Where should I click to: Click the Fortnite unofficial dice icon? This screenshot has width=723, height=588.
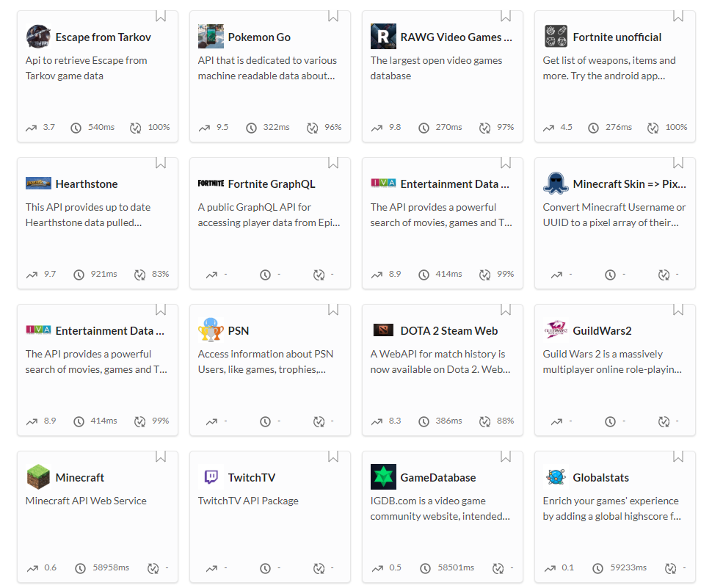[x=556, y=37]
